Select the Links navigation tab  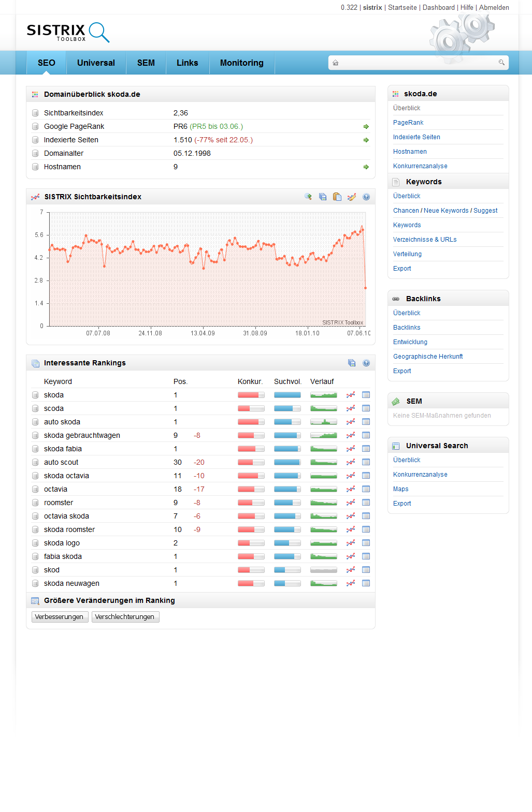click(187, 63)
